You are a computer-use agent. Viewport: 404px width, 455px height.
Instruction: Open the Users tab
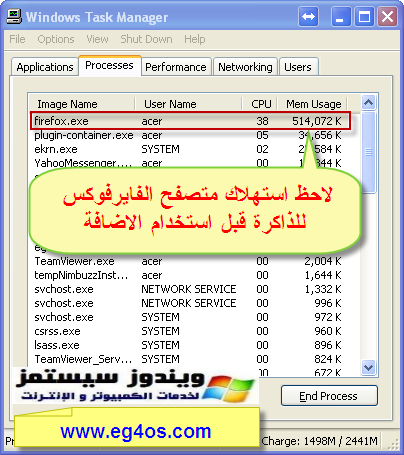298,67
